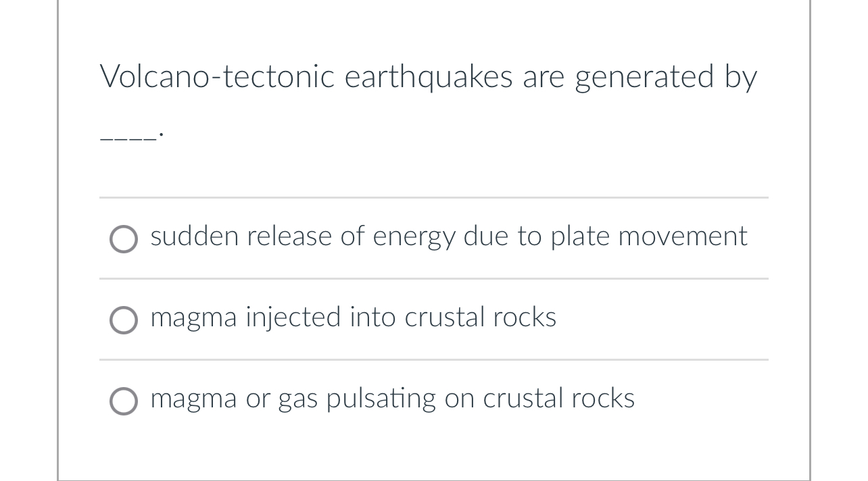Select the 'sudden release of energy' radio button

coord(124,239)
